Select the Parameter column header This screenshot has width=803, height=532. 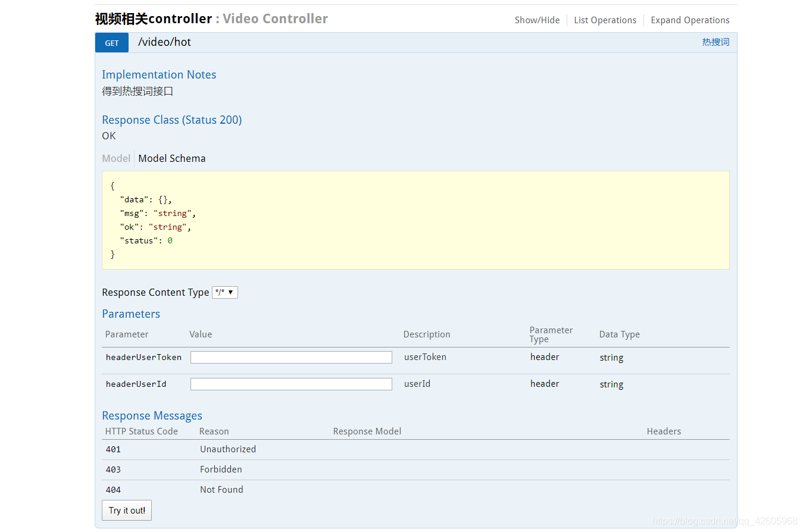(x=127, y=334)
